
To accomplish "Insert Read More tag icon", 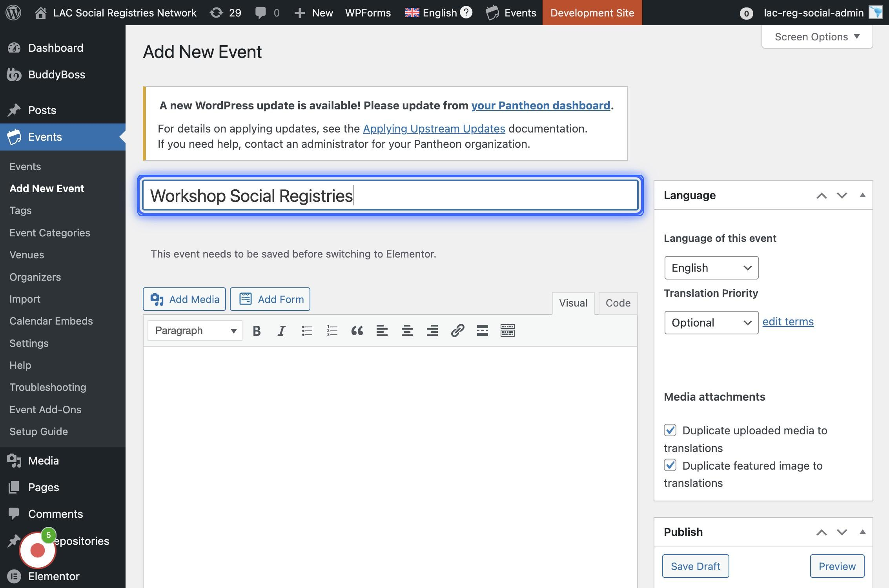I will 482,331.
